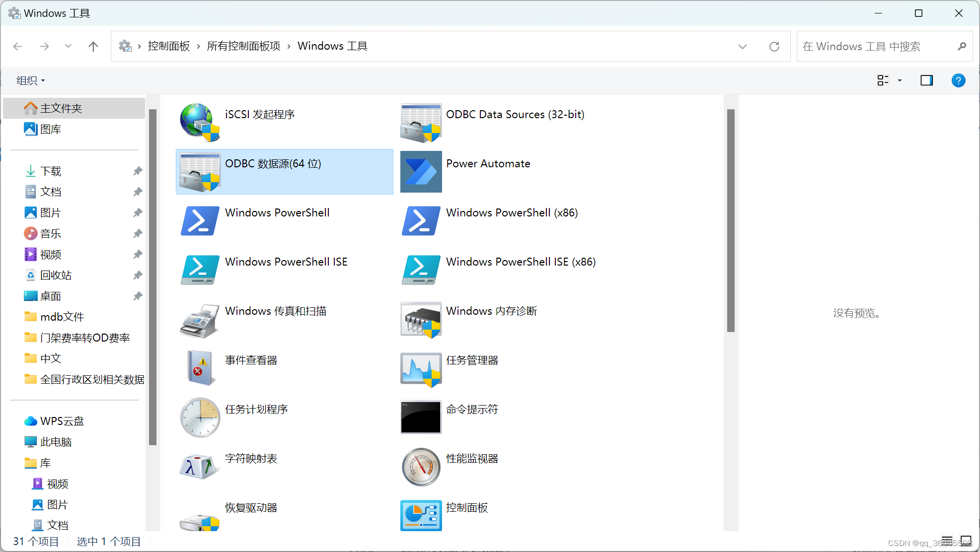Open iSCSI 发起程序
Screen dimensions: 980x552
(x=260, y=114)
